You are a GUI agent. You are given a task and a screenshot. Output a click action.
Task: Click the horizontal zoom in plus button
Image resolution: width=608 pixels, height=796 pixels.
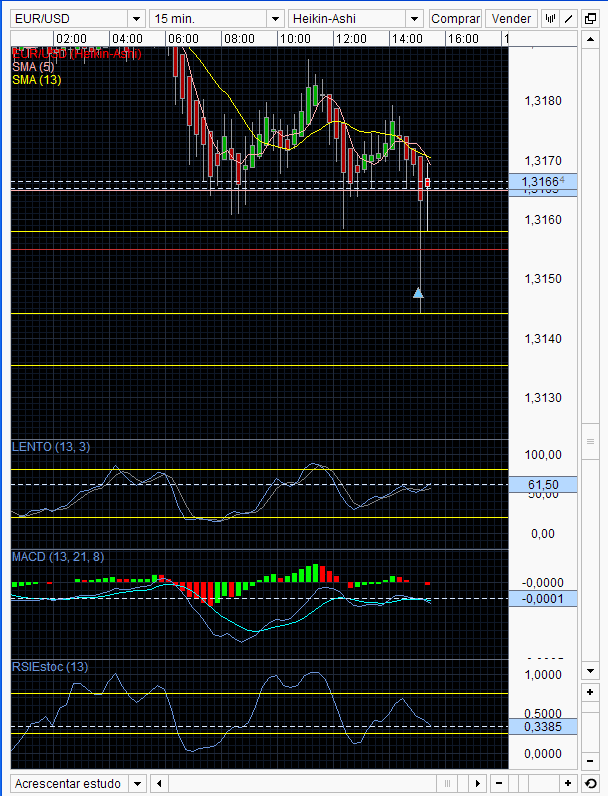[568, 784]
